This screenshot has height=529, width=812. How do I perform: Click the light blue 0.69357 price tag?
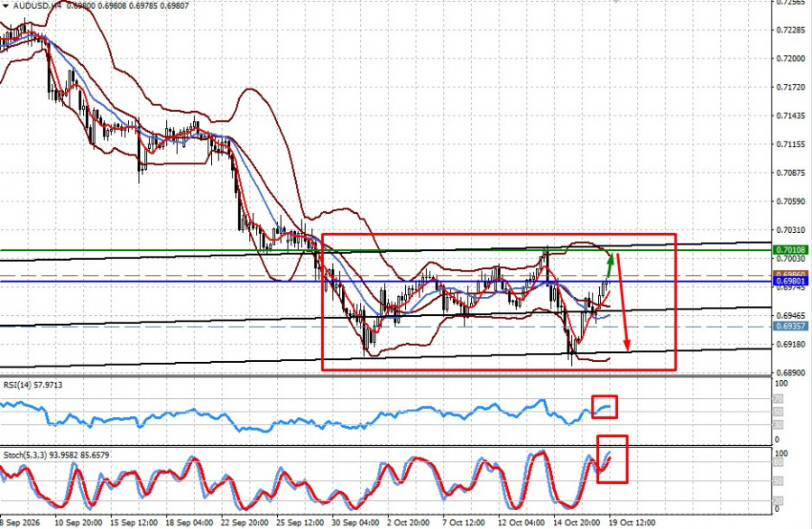(790, 326)
